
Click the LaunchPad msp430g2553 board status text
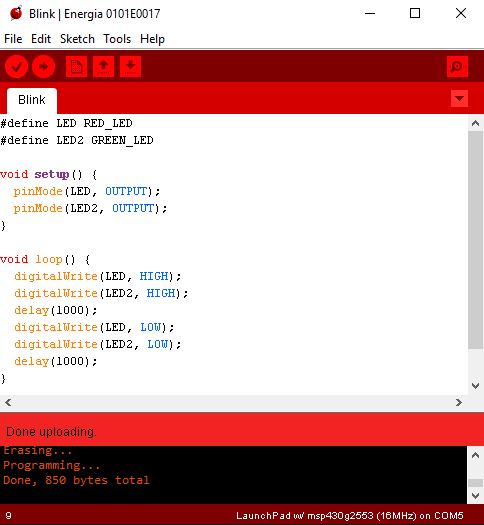(x=350, y=516)
